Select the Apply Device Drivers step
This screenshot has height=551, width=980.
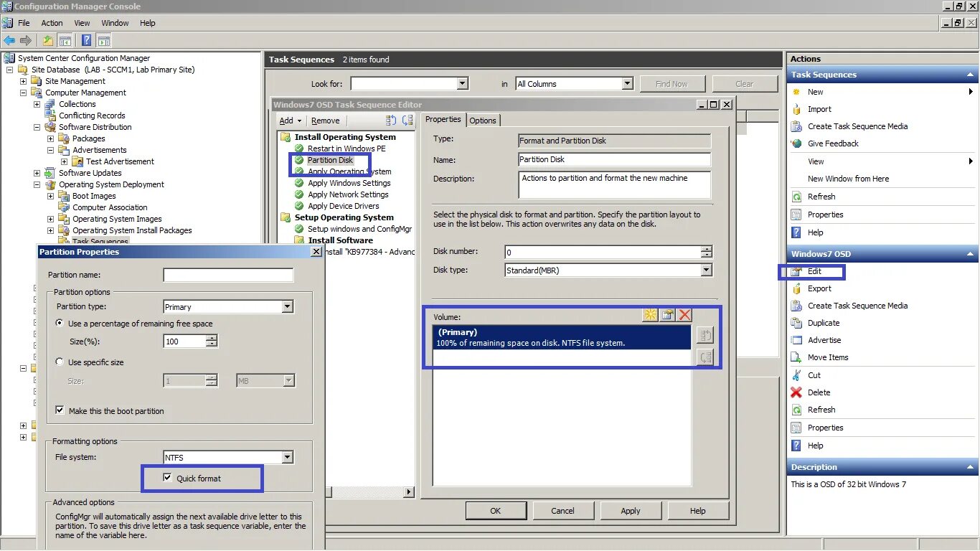tap(344, 206)
